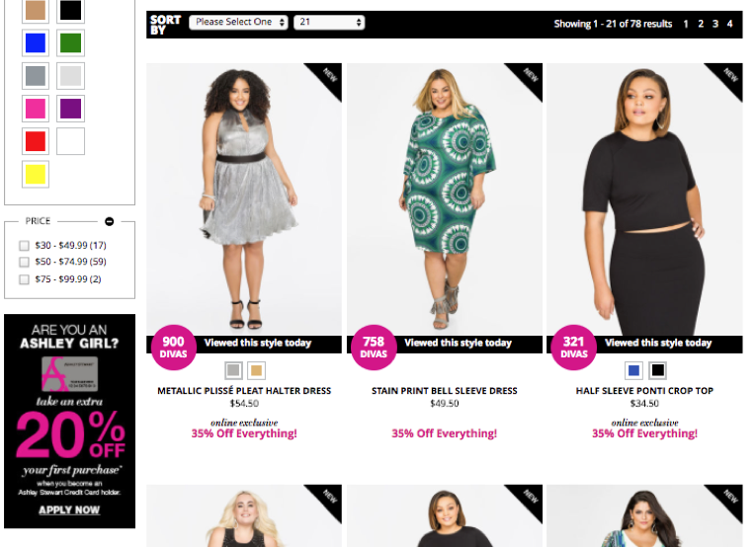Select gray swatch under Metallic Plissé dress
Screen dimensions: 756x547
(233, 370)
